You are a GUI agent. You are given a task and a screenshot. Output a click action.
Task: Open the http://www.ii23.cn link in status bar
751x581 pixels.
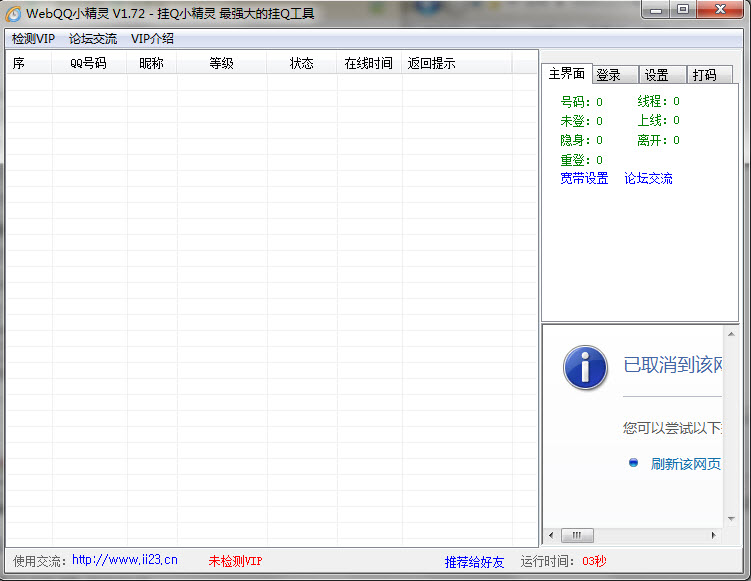[x=124, y=561]
